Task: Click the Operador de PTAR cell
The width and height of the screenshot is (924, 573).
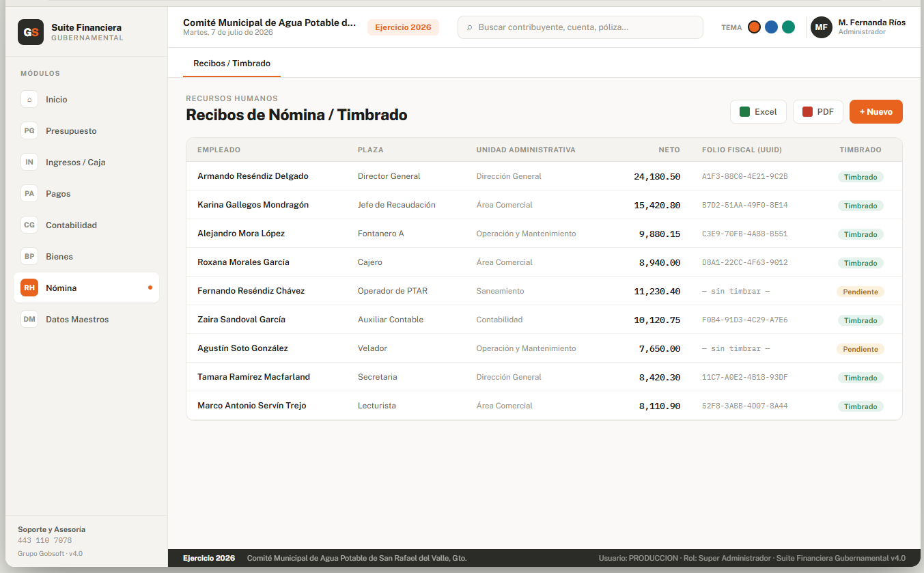Action: [x=393, y=291]
